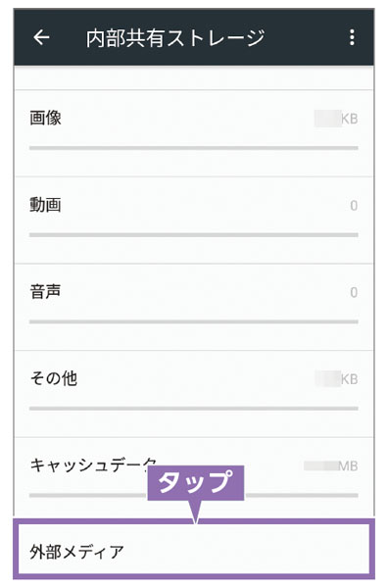Click the 音声 size value 0
The height and width of the screenshot is (588, 388).
coord(354,292)
